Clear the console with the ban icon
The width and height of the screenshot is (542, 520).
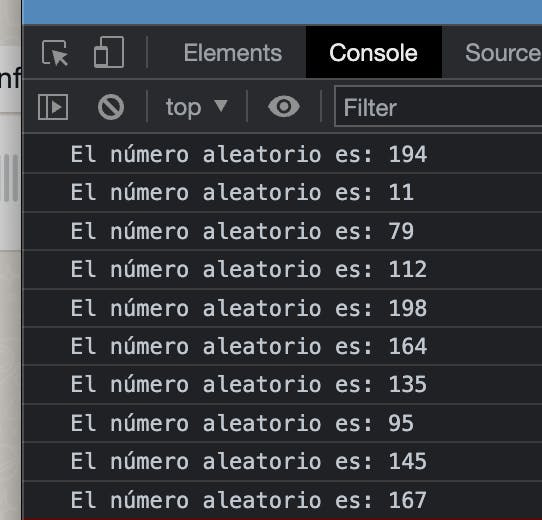pos(111,107)
